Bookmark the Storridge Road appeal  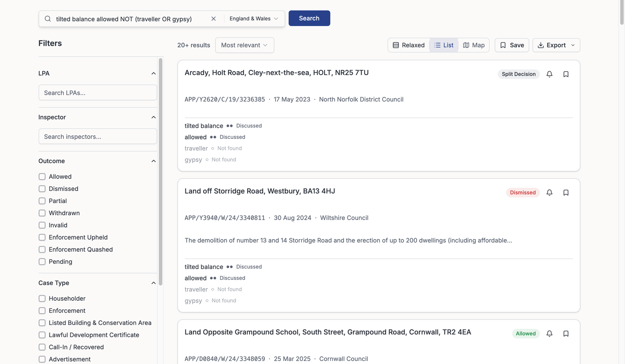[566, 192]
